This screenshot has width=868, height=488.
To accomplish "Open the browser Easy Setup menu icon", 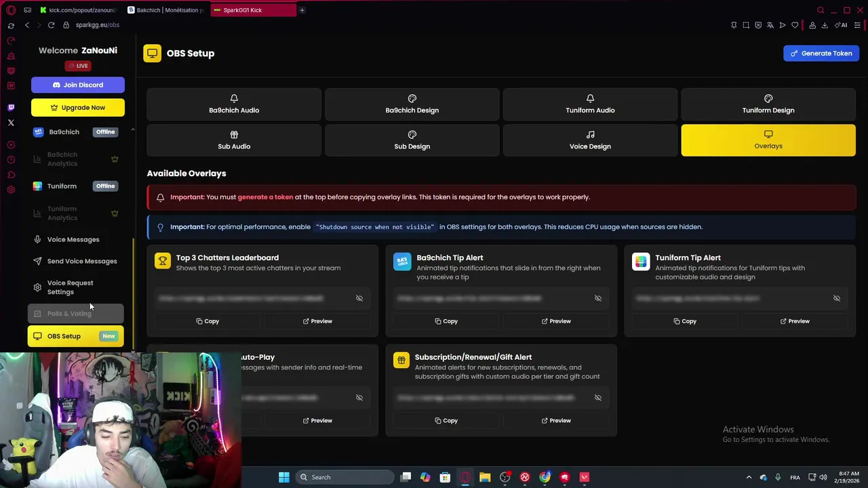I will [857, 25].
